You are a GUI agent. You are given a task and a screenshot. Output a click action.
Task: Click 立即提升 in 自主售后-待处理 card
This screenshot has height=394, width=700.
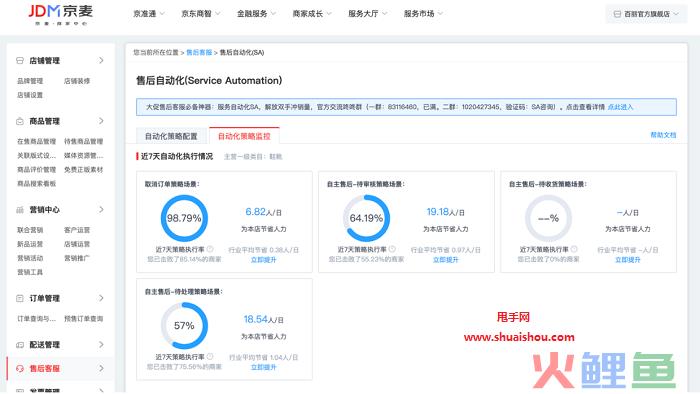coord(263,367)
